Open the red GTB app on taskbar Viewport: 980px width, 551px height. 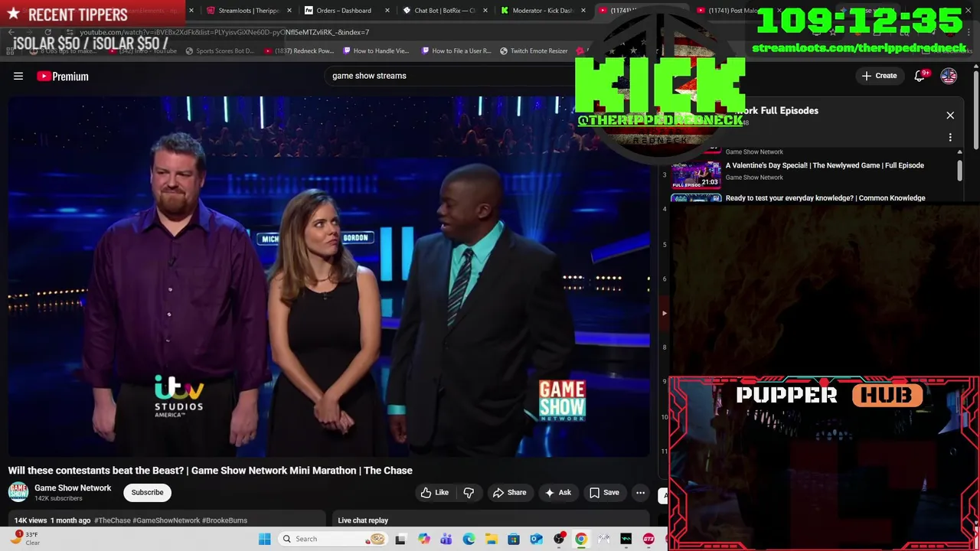pyautogui.click(x=648, y=539)
